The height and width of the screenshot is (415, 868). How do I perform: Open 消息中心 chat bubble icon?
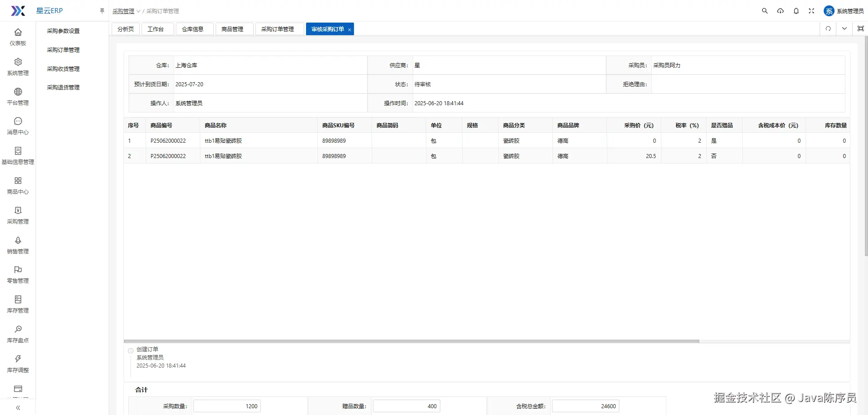pos(18,121)
